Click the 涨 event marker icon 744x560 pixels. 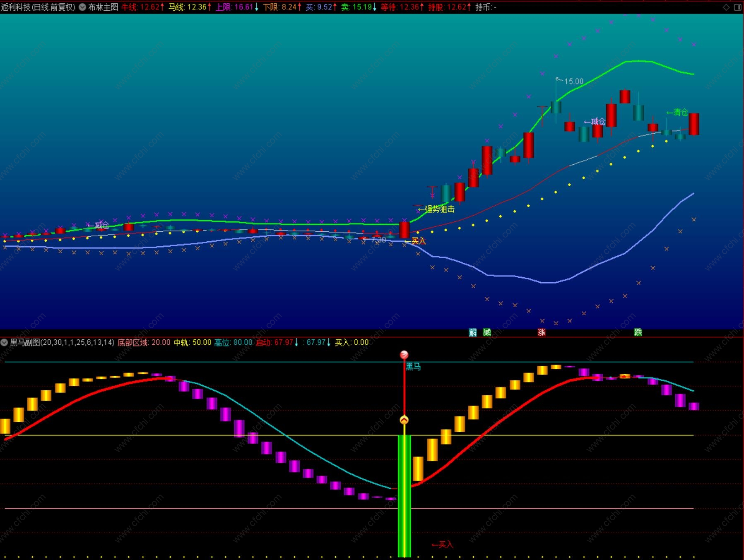tap(542, 332)
